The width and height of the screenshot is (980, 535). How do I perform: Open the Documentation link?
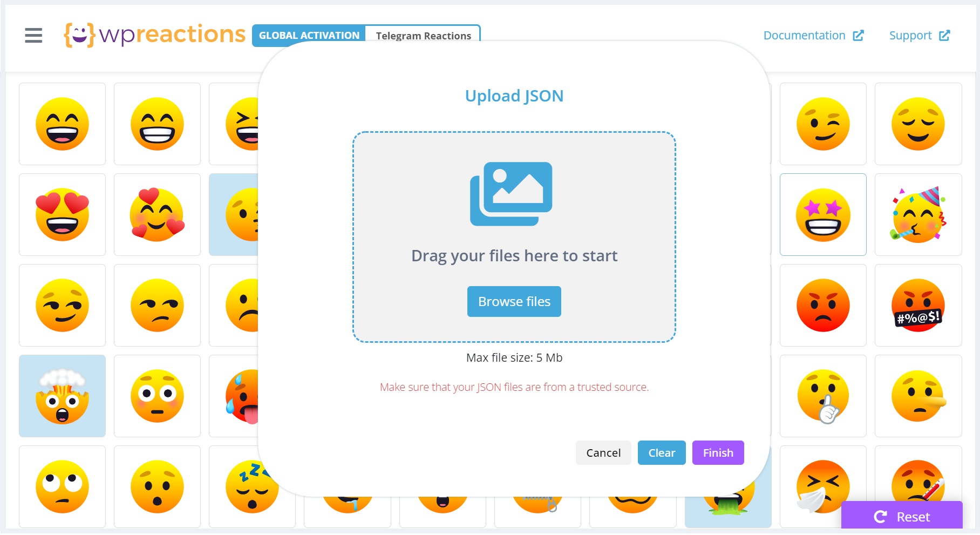[804, 35]
